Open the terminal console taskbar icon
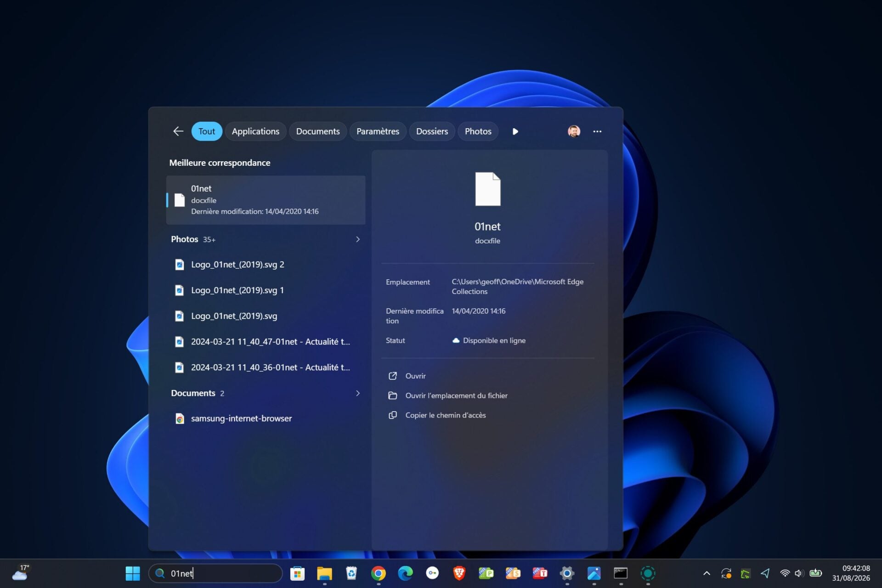This screenshot has width=882, height=588. 621,573
